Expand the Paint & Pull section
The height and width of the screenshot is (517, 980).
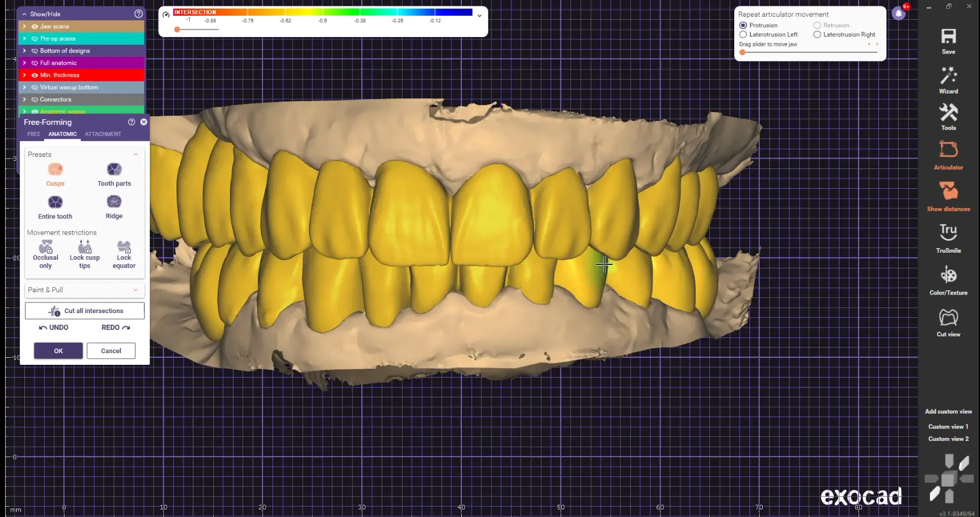(x=84, y=290)
